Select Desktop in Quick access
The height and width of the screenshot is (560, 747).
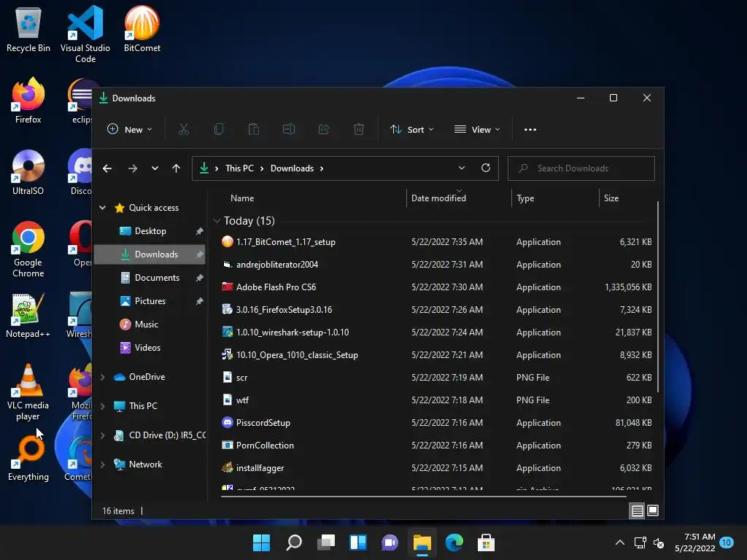[150, 231]
